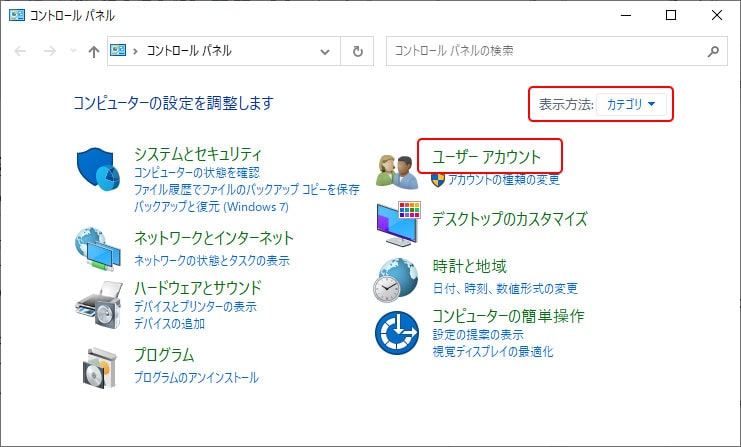Screen dimensions: 741x447
Task: Open the プログラムのアンインストール link
Action: click(x=196, y=378)
